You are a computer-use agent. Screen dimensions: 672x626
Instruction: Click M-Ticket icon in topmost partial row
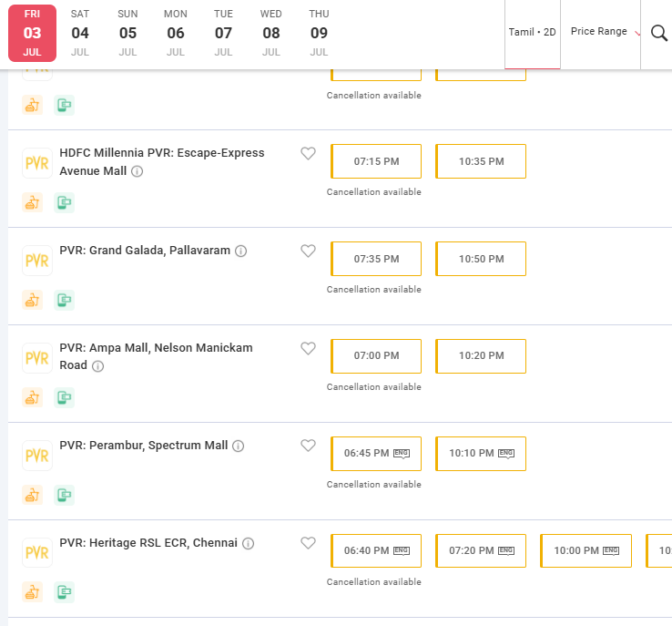click(x=65, y=105)
